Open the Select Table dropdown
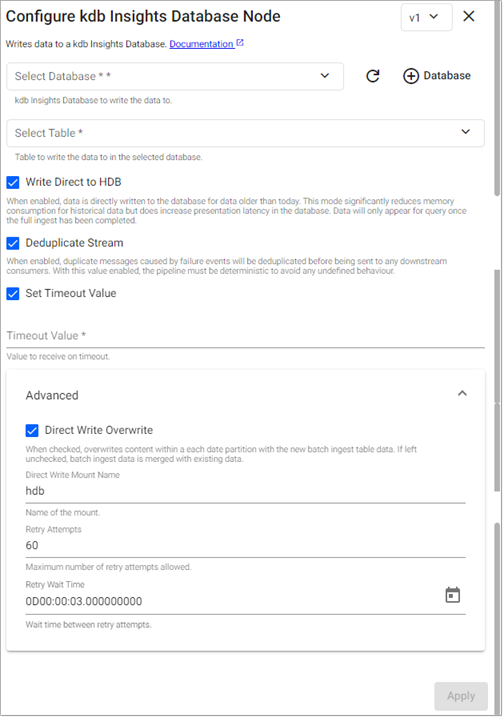Image resolution: width=504 pixels, height=718 pixels. pyautogui.click(x=245, y=133)
